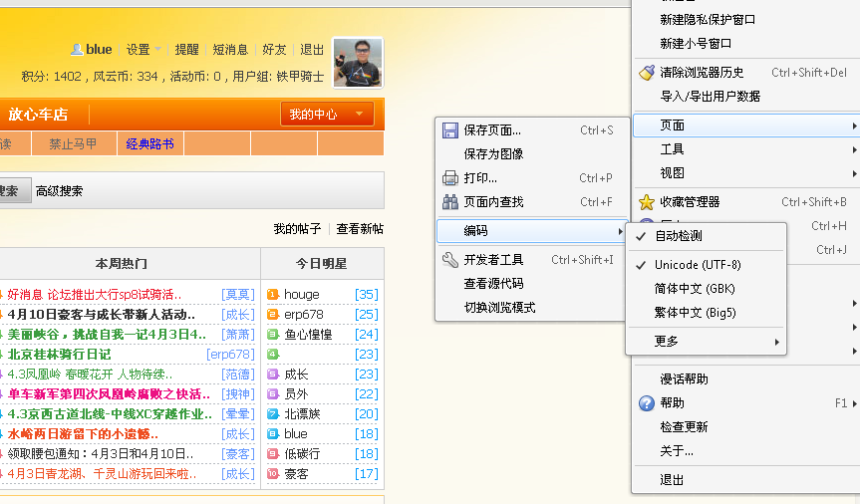Expand the 编码 submenu
Screen dimensions: 860x504
pos(531,231)
